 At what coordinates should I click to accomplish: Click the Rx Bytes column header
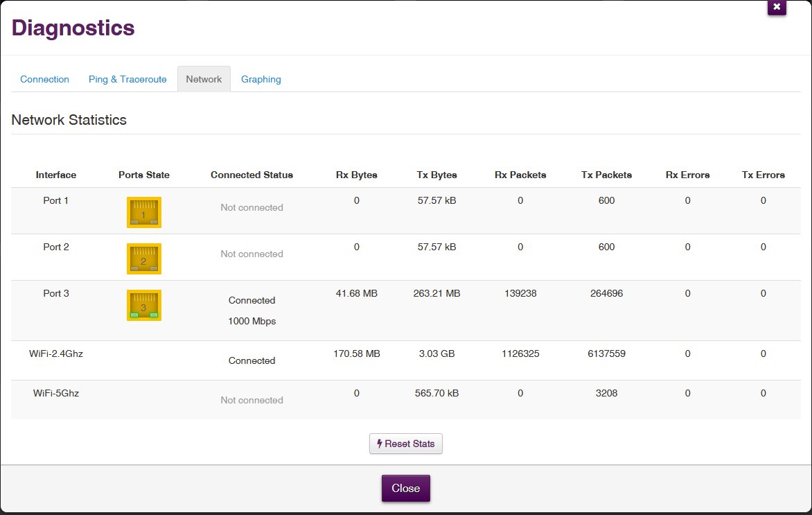point(356,175)
